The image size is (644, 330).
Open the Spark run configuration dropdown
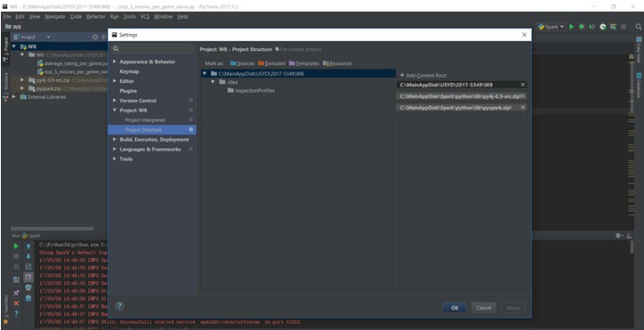tap(551, 27)
